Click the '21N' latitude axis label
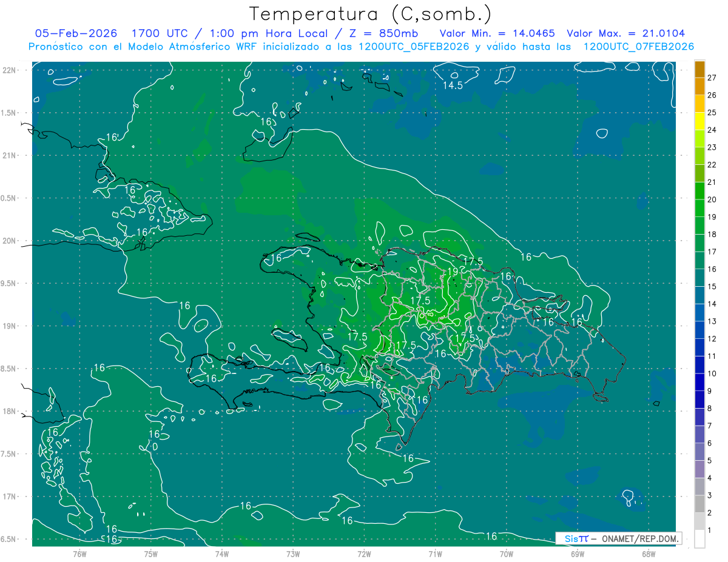This screenshot has height=562, width=728. 10,155
